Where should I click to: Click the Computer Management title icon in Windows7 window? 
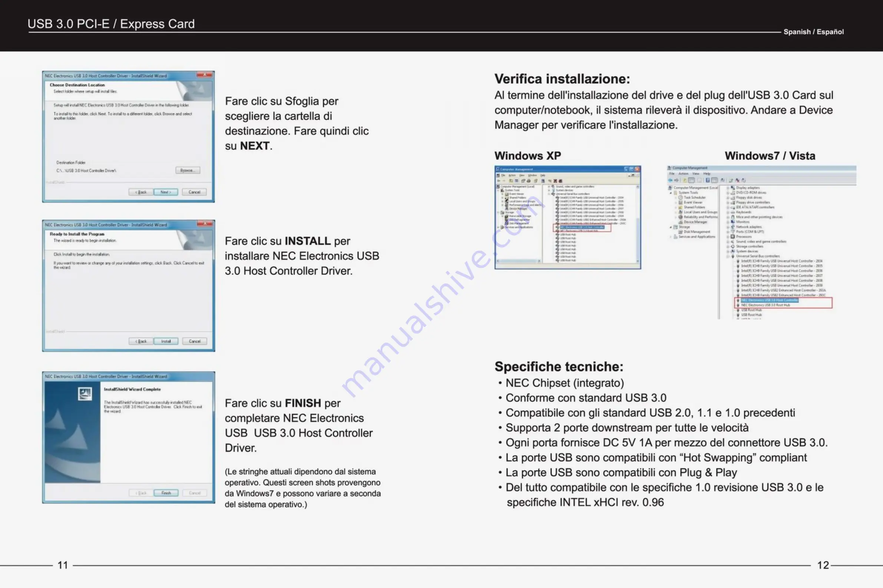(x=669, y=168)
